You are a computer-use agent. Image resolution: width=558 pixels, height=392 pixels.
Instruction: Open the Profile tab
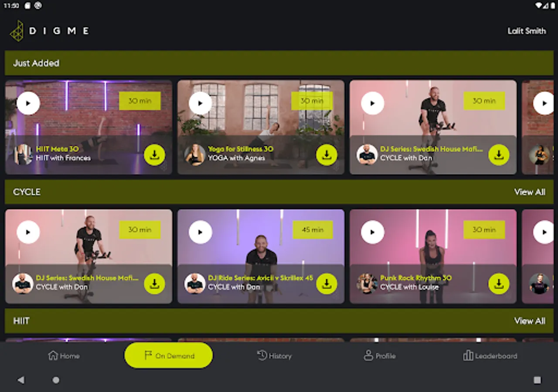pos(380,356)
